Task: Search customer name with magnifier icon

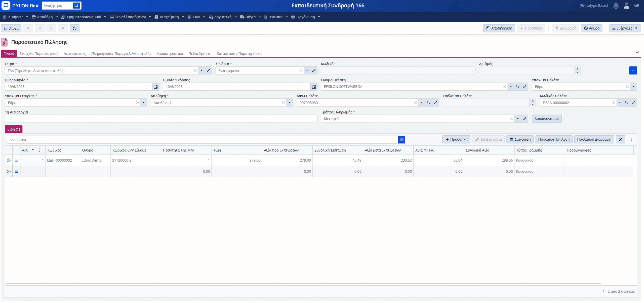Action: (518, 87)
